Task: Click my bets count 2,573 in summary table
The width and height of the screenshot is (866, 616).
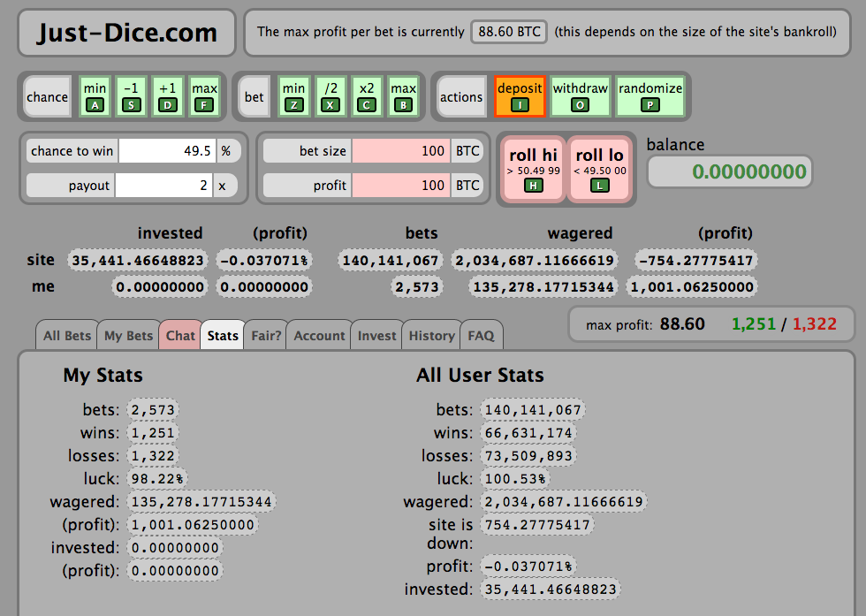Action: click(416, 286)
